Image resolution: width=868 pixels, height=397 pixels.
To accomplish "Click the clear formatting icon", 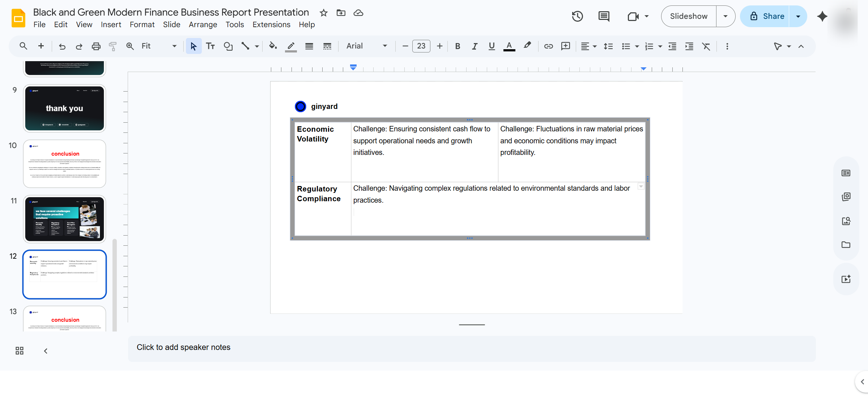I will 706,46.
